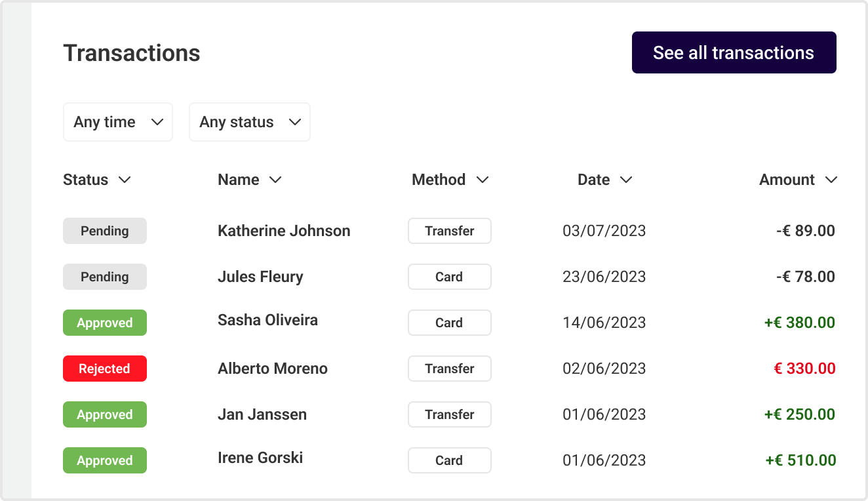This screenshot has height=501, width=868.
Task: Click the See all transactions button
Action: click(x=734, y=52)
